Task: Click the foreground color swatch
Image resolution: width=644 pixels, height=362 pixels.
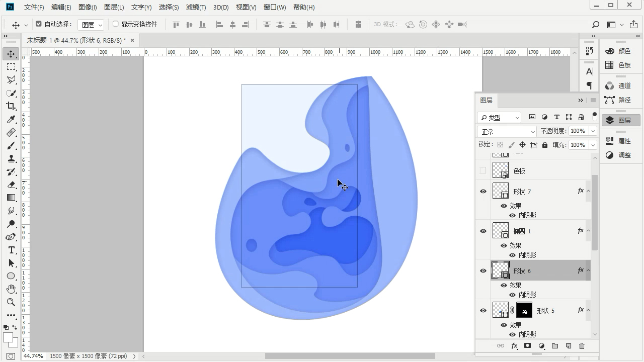Action: (x=8, y=337)
